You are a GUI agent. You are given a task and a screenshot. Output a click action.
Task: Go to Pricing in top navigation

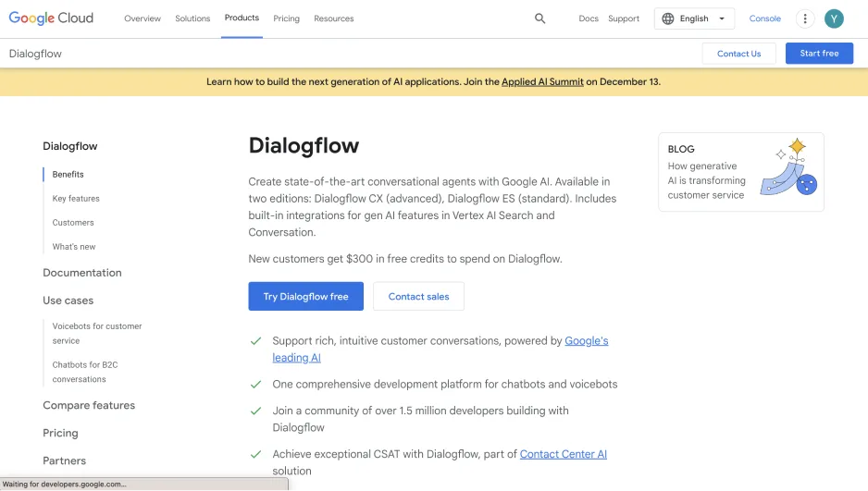click(286, 18)
